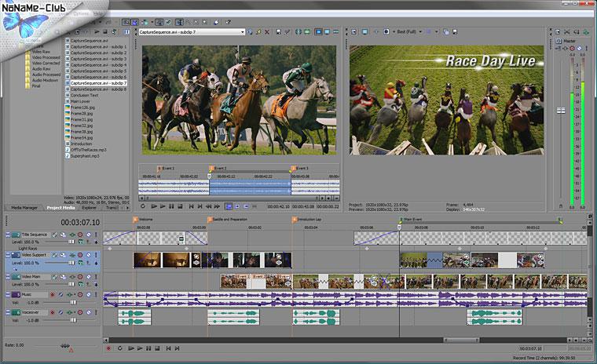Select CaptureSequence.avi - subclip 7 in media list
The height and width of the screenshot is (364, 597).
coord(97,82)
